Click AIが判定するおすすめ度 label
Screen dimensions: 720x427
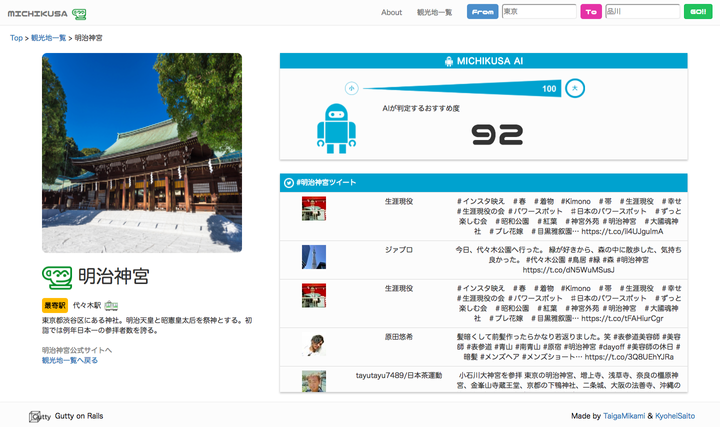pos(421,108)
